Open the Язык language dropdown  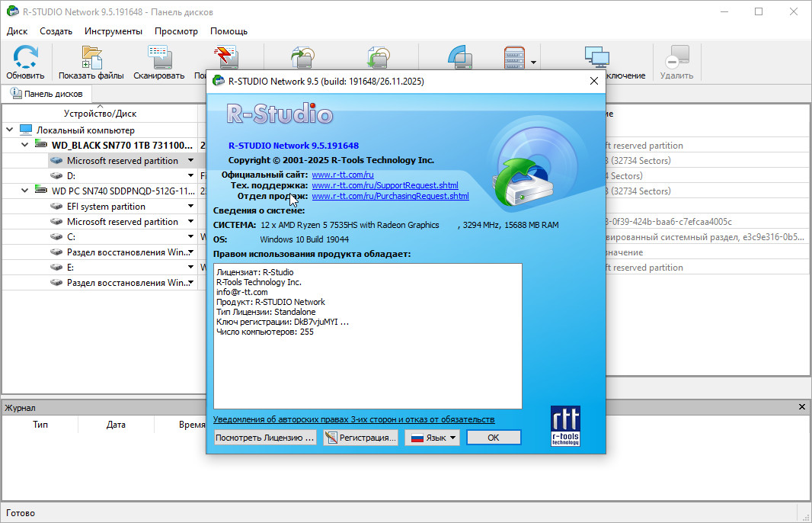click(x=432, y=438)
